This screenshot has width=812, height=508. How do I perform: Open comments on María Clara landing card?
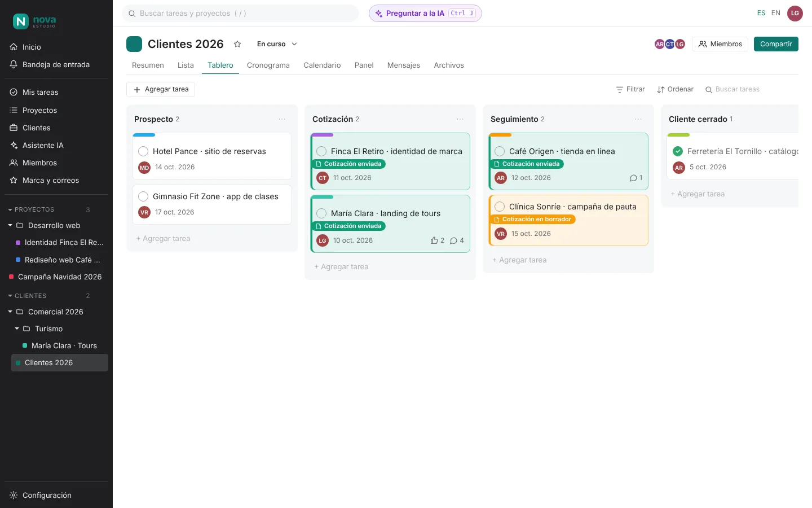457,240
